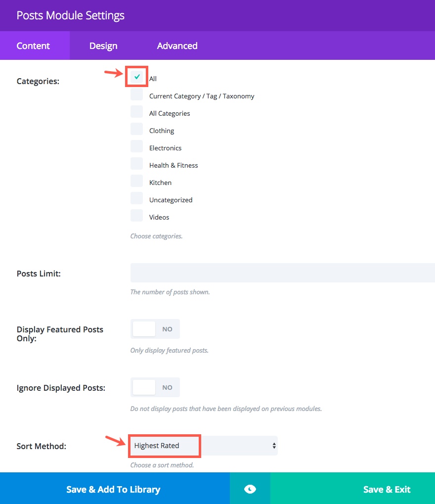Toggle Display Featured Posts Only switch

[155, 329]
